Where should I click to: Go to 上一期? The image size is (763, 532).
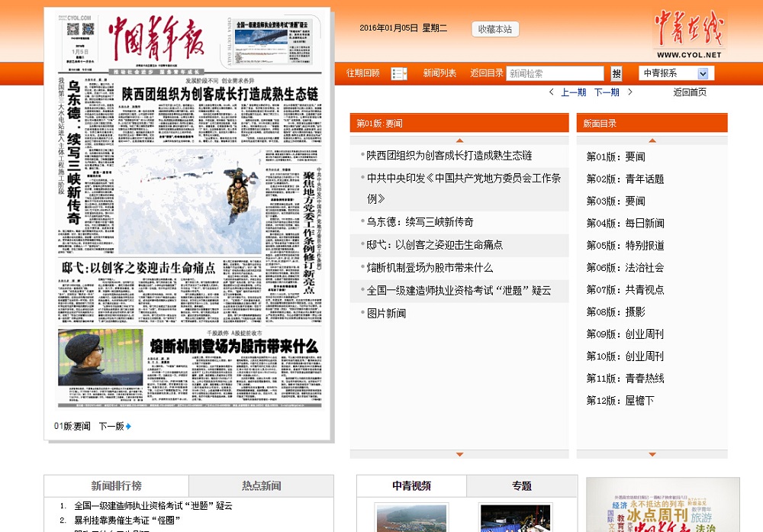coord(573,92)
